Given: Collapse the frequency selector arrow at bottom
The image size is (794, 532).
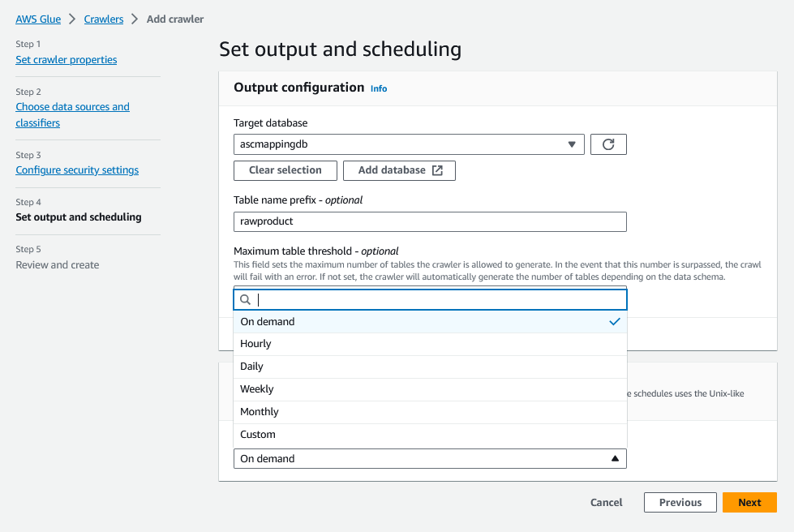Looking at the screenshot, I should click(615, 458).
